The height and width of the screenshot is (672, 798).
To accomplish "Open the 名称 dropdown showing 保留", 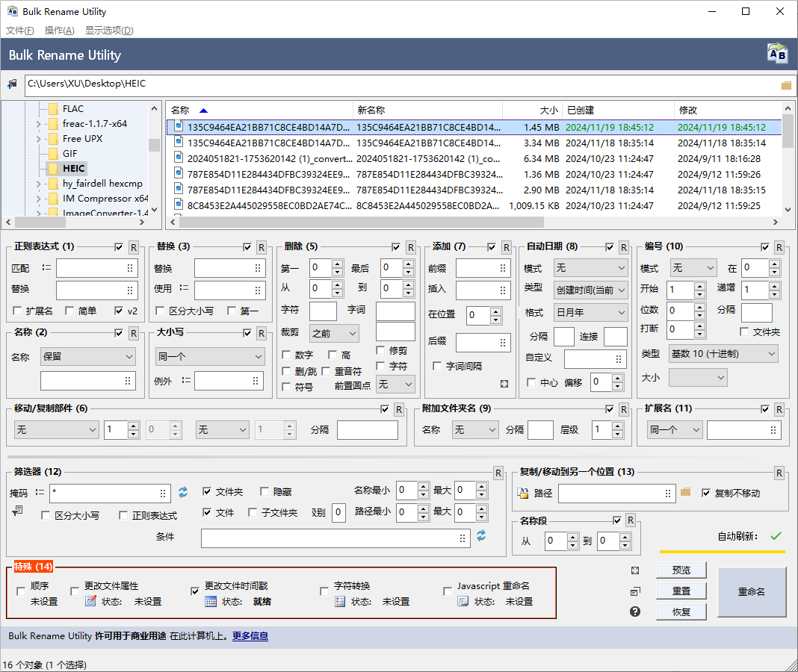I will click(x=88, y=357).
